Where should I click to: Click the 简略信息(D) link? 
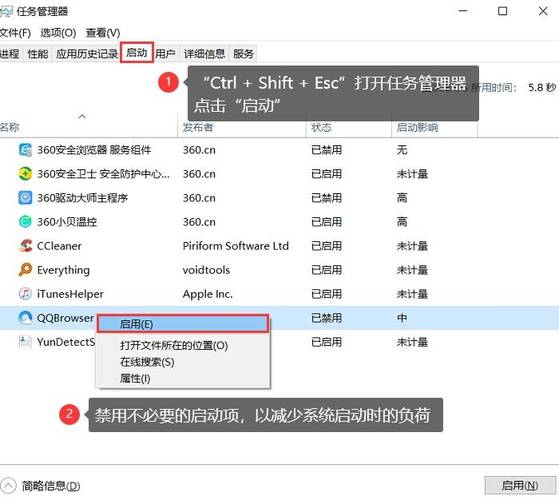[x=51, y=486]
